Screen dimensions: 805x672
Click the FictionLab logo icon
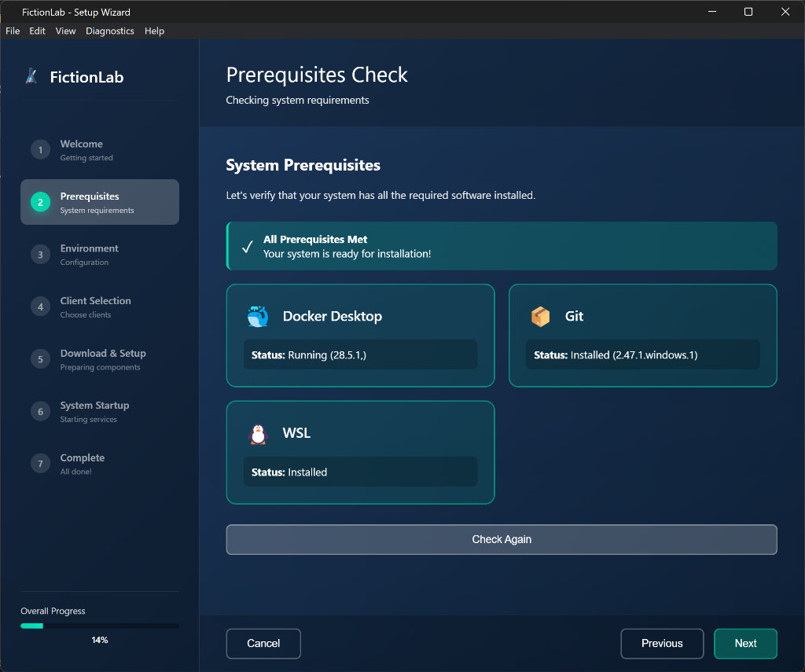click(x=31, y=76)
